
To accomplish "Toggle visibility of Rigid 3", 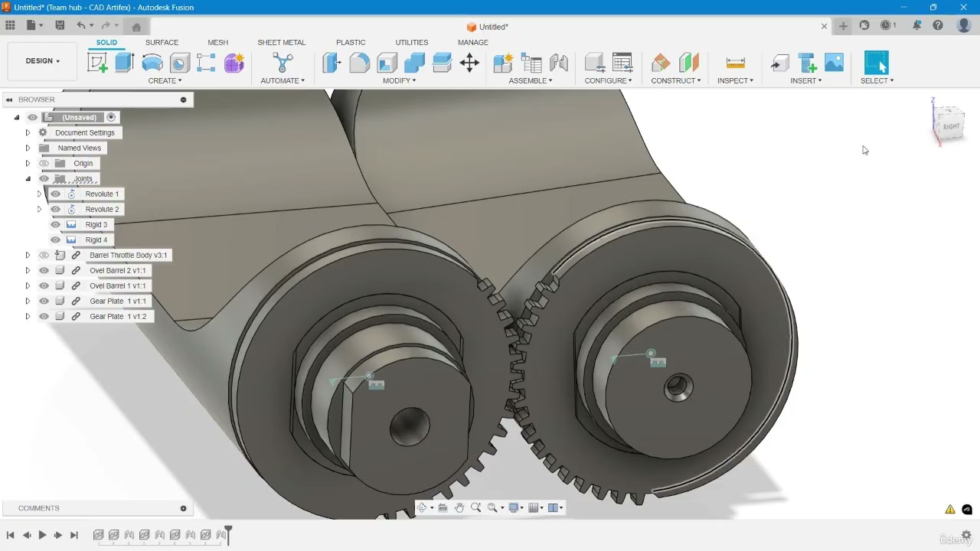I will point(55,224).
